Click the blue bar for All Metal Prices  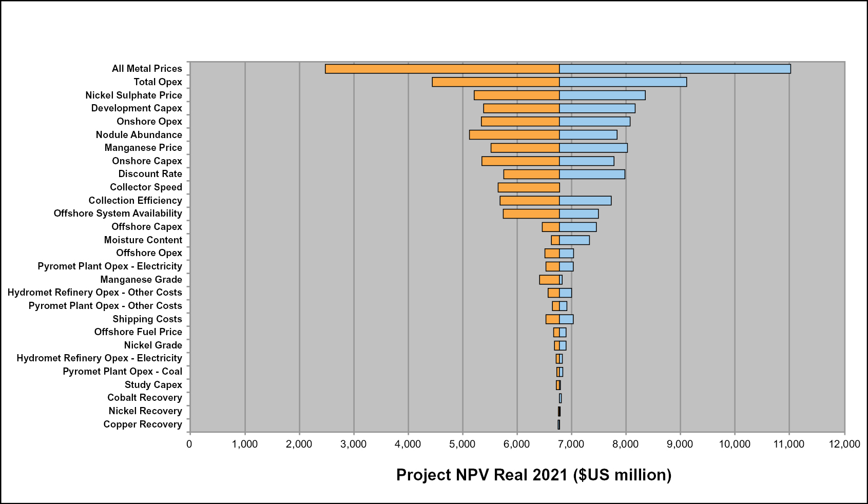pyautogui.click(x=674, y=69)
